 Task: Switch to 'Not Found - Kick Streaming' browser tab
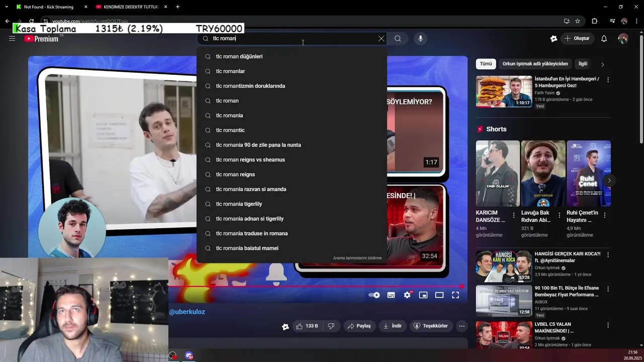click(49, 7)
